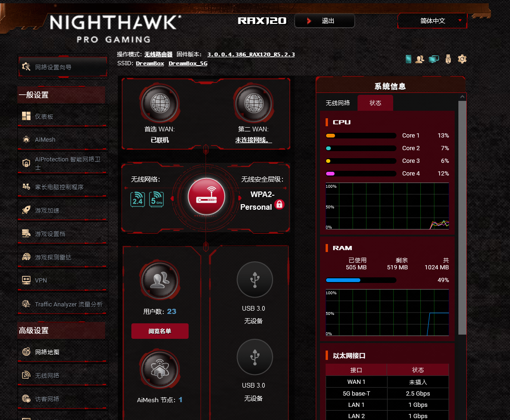Click the 2.5 Gbps status cell
Screen dimensions: 510x420
tap(418, 393)
